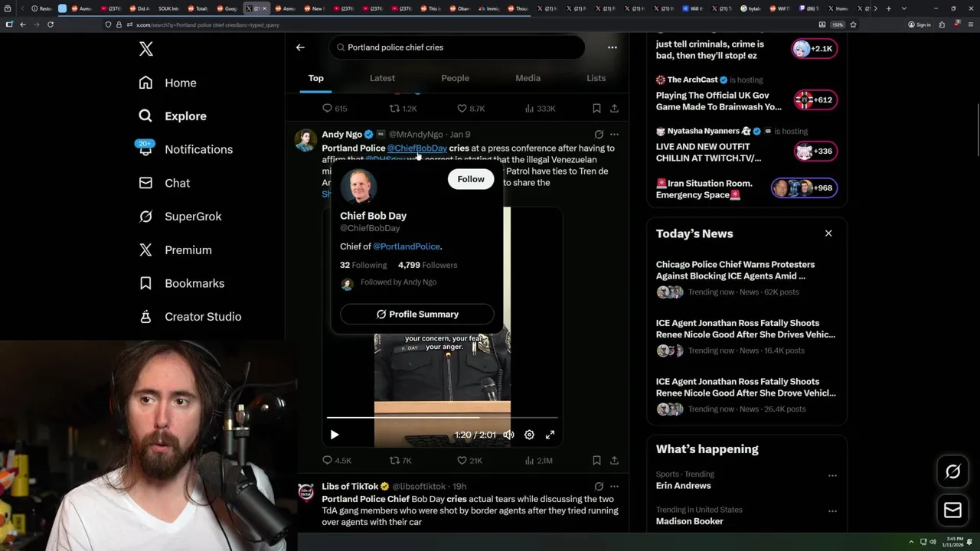View analytics showing 333K views
Screen dimensions: 980x551
click(540, 109)
